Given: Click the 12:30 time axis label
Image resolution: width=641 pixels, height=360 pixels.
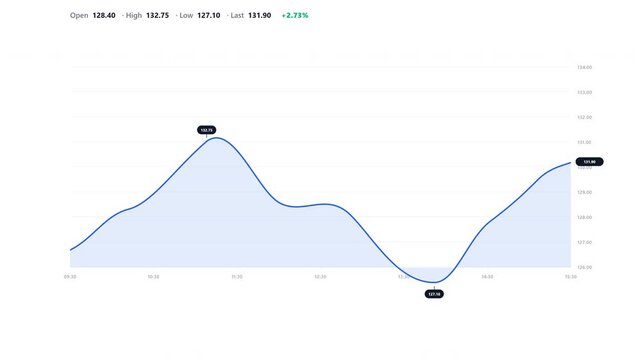Looking at the screenshot, I should [320, 277].
